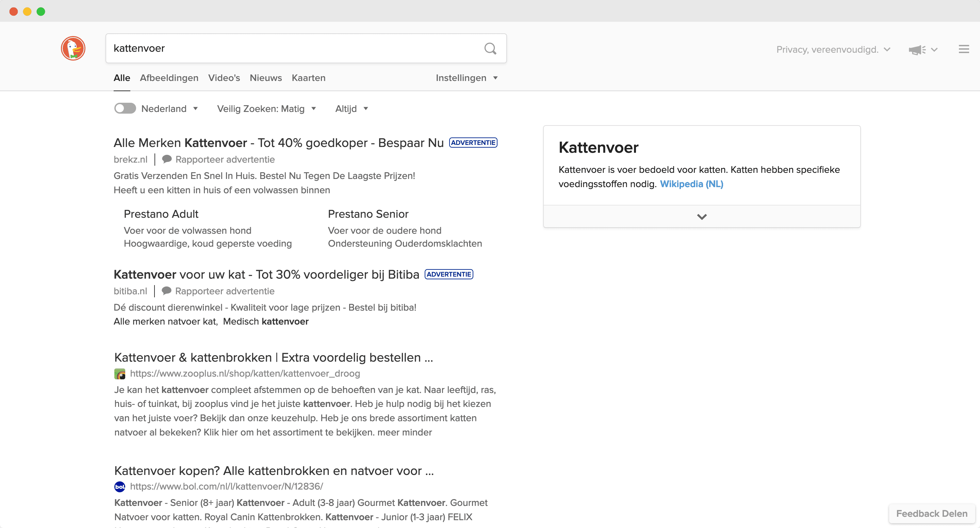Switch to the Video's tab
The height and width of the screenshot is (528, 980).
point(224,78)
